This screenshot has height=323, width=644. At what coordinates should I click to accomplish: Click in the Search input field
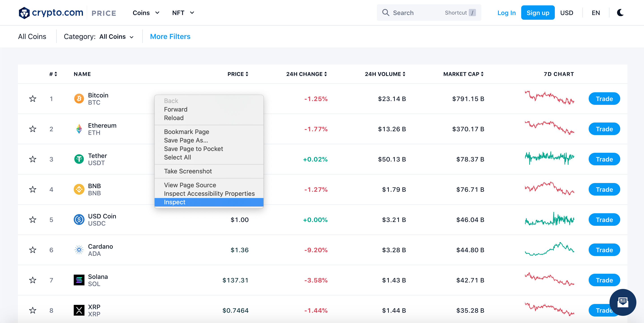pyautogui.click(x=429, y=13)
